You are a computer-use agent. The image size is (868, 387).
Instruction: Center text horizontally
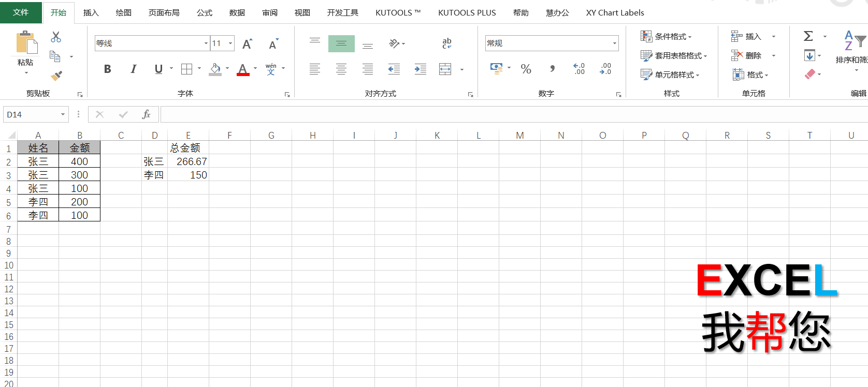(341, 69)
